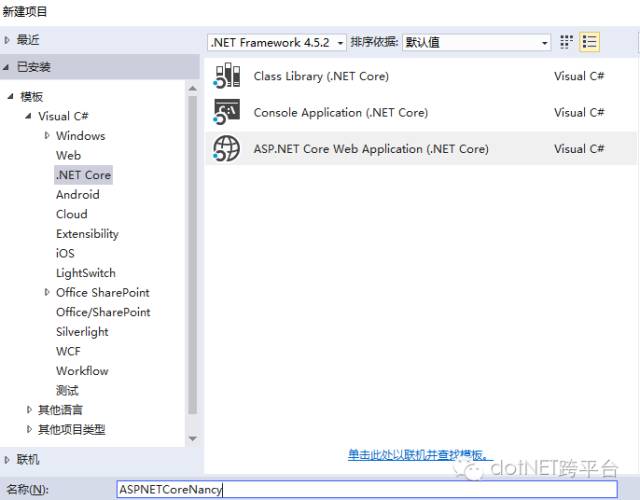The height and width of the screenshot is (500, 640).
Task: Click the tree scrollbar down arrow
Action: [193, 439]
